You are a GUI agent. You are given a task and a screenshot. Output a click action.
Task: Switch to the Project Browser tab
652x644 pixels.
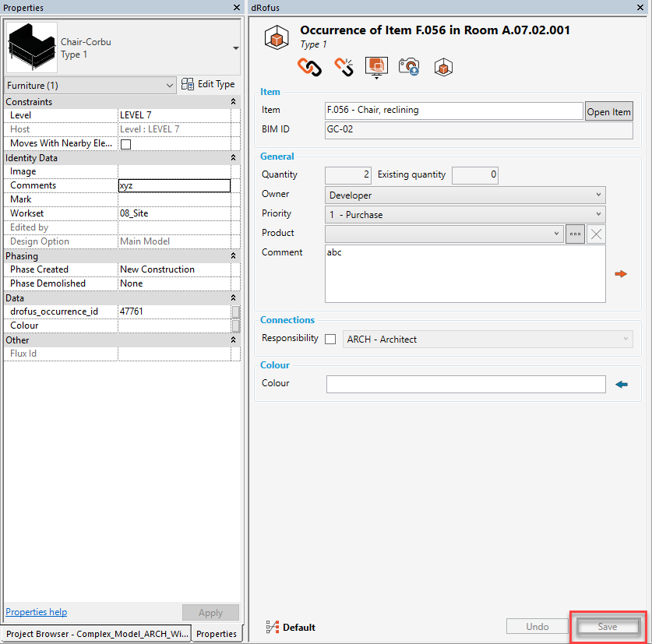(97, 634)
